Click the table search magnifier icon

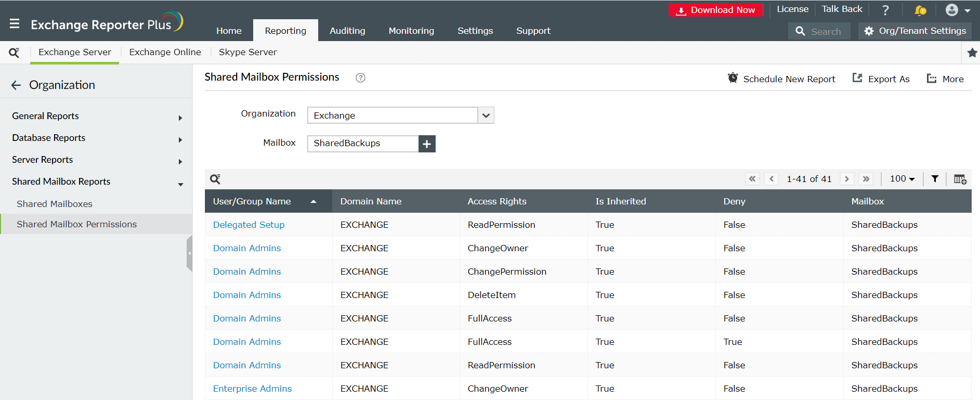pos(215,179)
